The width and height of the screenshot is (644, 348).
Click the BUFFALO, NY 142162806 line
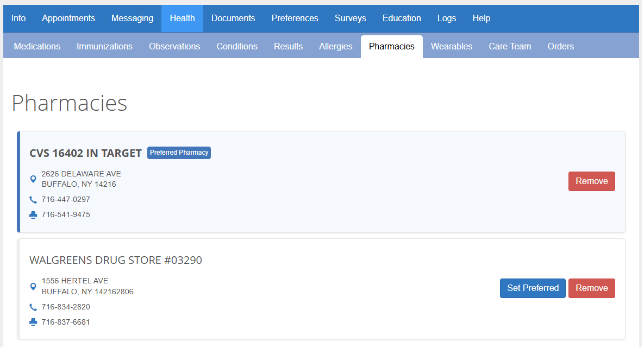87,292
